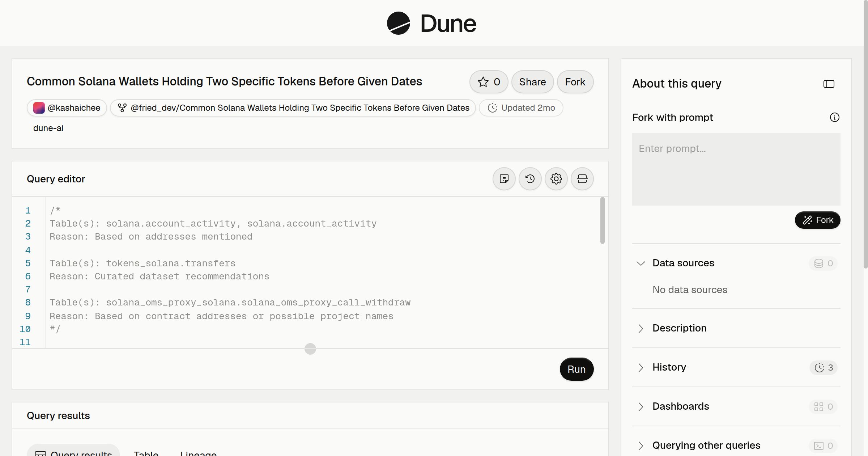Click the page vertical scrollbar
The image size is (868, 456).
click(865, 134)
